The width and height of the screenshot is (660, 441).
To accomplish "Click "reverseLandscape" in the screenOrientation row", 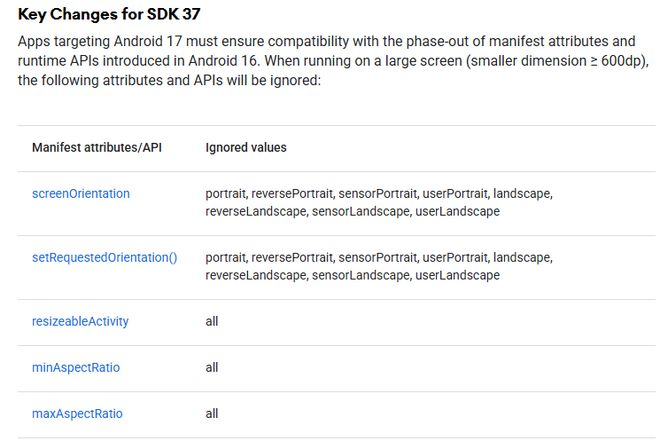I will point(254,212).
